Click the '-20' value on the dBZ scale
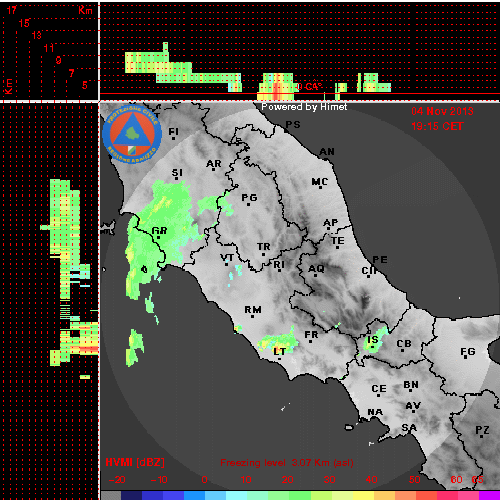The image size is (500, 500). pyautogui.click(x=117, y=480)
